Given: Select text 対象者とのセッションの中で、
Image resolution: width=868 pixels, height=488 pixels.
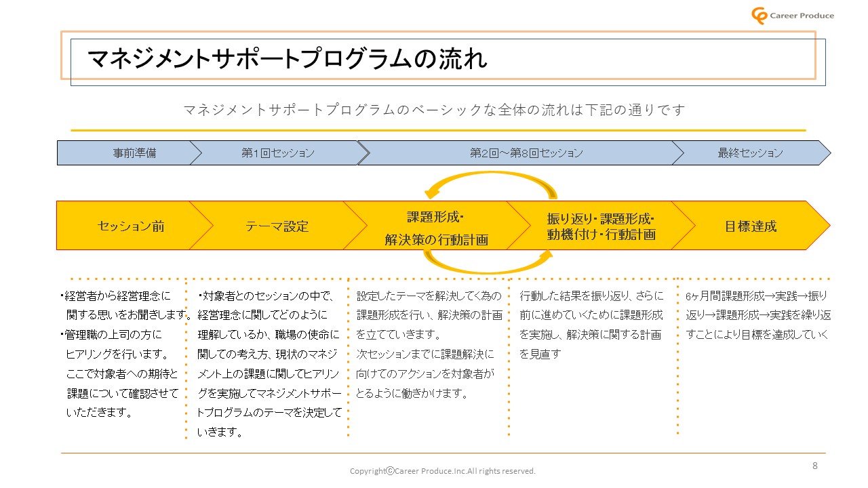Looking at the screenshot, I should pos(268,296).
